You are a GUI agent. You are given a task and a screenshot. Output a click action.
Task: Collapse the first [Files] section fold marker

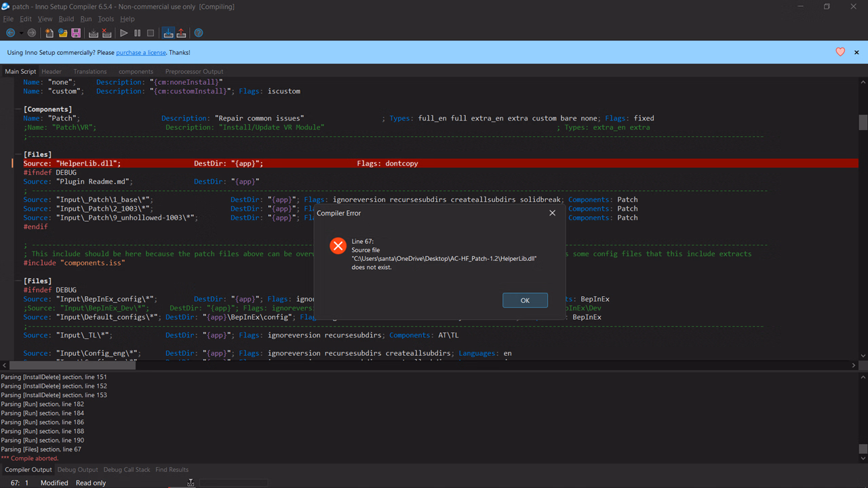pyautogui.click(x=18, y=155)
